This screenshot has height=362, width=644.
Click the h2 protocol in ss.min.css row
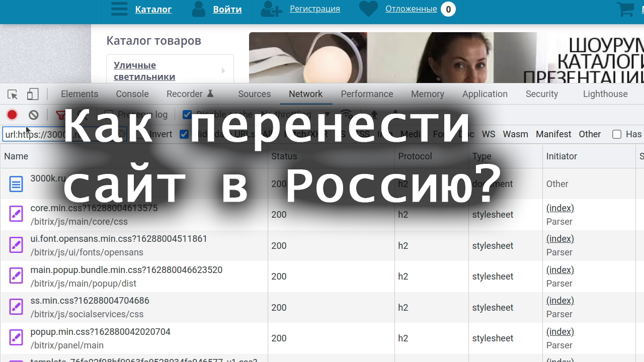coord(403,307)
